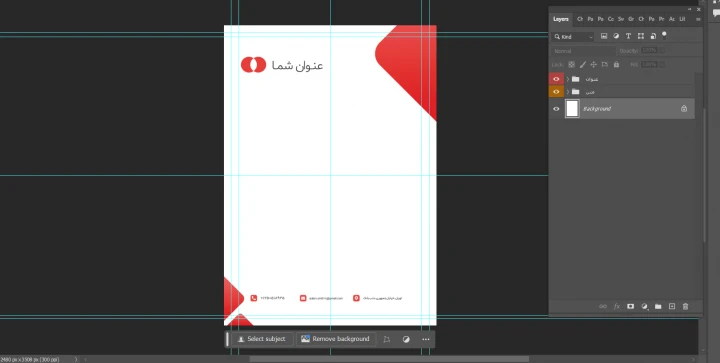The width and height of the screenshot is (720, 363).
Task: Open the Normal blend mode dropdown
Action: (x=583, y=51)
